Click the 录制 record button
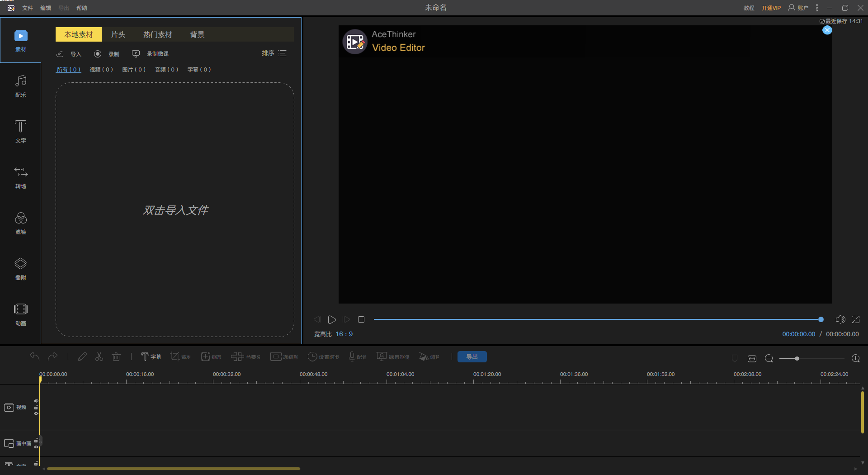 [x=107, y=54]
